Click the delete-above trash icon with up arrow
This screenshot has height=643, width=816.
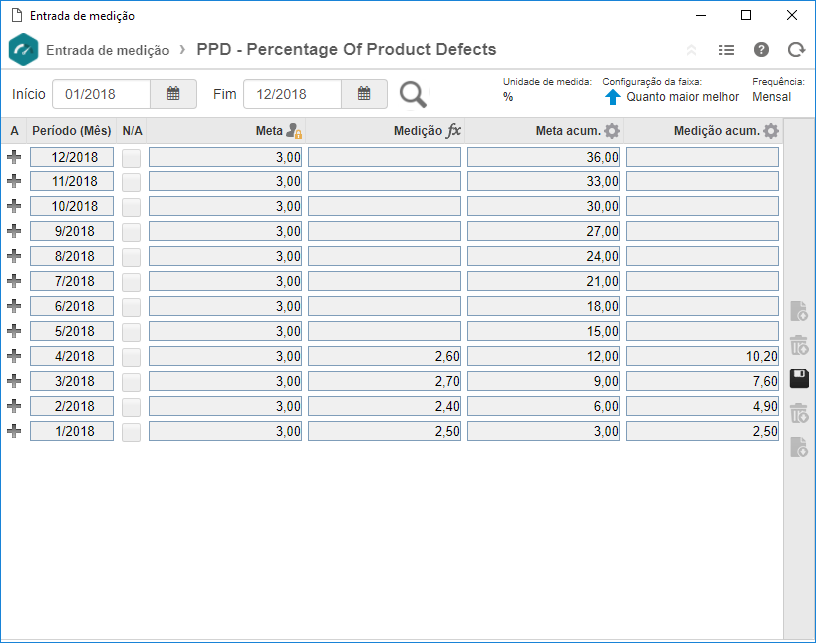pyautogui.click(x=799, y=345)
